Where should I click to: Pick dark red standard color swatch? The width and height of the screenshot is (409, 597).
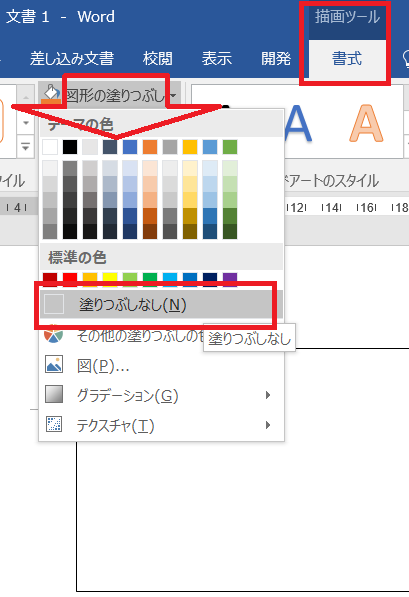pyautogui.click(x=50, y=279)
